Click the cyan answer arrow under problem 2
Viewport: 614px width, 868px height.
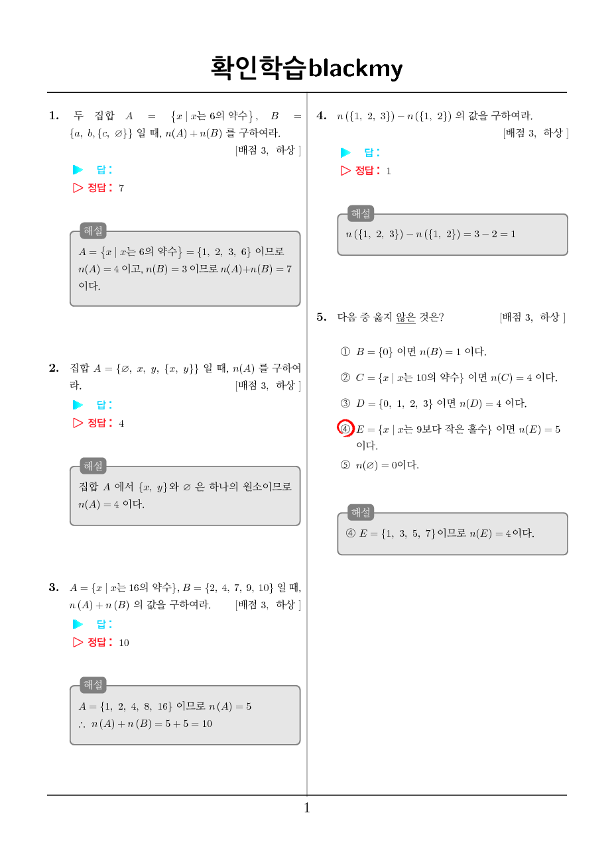click(x=78, y=405)
